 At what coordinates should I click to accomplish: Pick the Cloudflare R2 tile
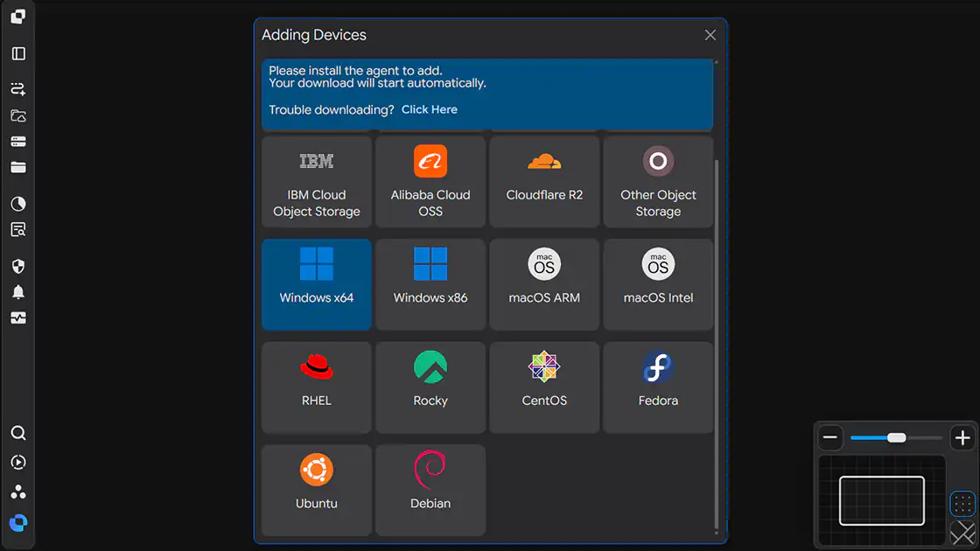(x=543, y=183)
